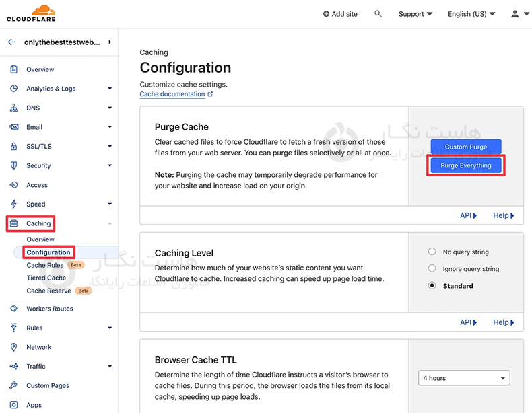Screen dimensions: 532x413
Task: Select the Ignore query string option
Action: click(432, 268)
